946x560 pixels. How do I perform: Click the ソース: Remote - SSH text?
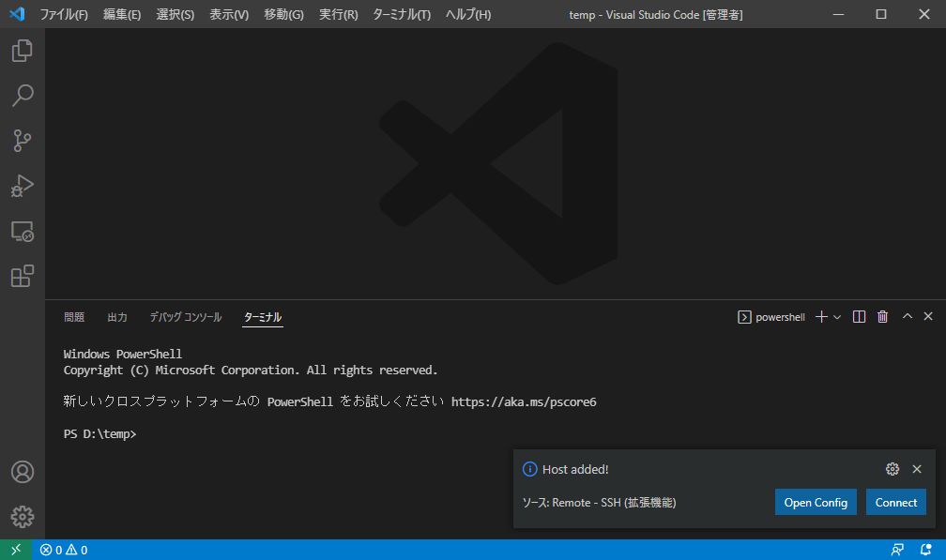tap(599, 502)
